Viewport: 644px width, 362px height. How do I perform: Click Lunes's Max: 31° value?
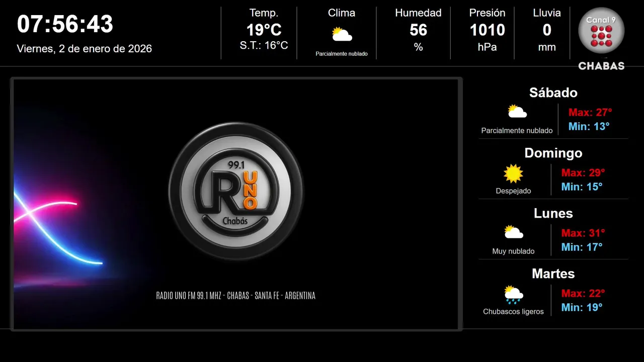coord(583,233)
